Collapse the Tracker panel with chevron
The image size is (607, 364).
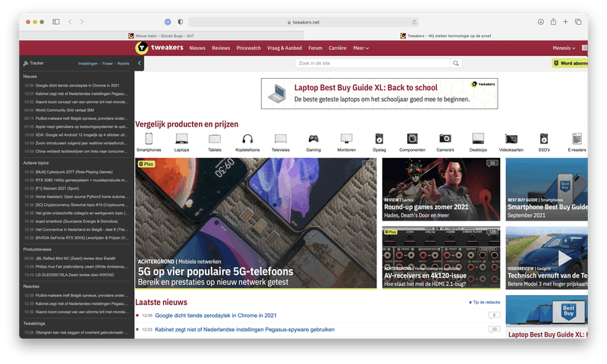(140, 63)
